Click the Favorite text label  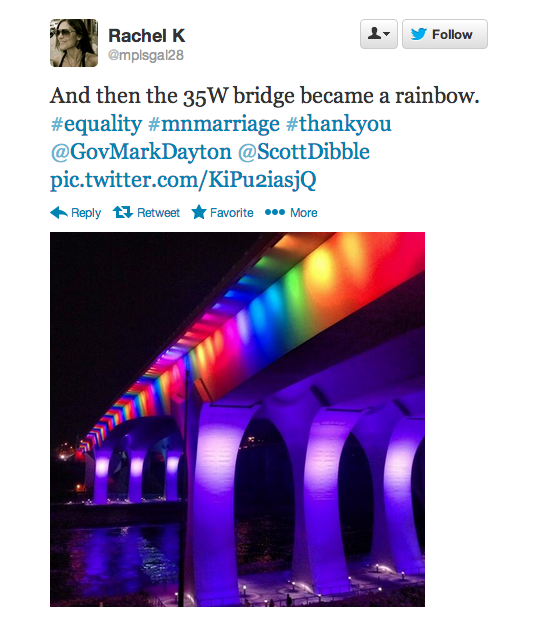232,213
